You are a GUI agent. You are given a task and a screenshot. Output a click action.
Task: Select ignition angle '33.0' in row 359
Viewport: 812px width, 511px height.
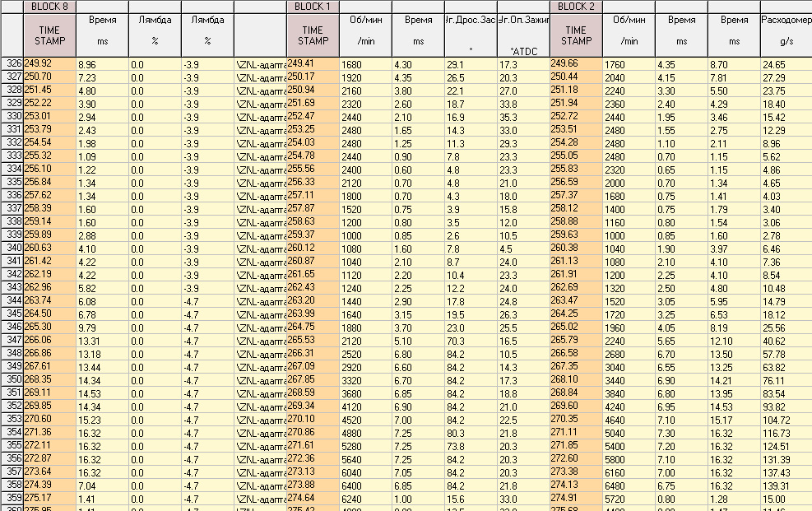(x=523, y=499)
